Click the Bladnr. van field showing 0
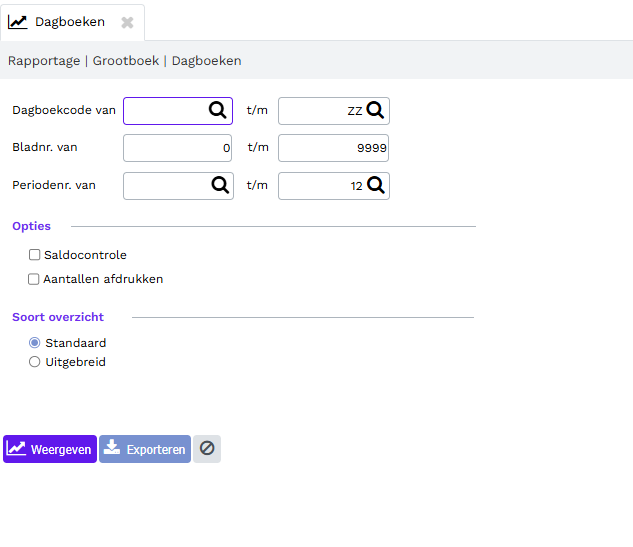 tap(178, 148)
